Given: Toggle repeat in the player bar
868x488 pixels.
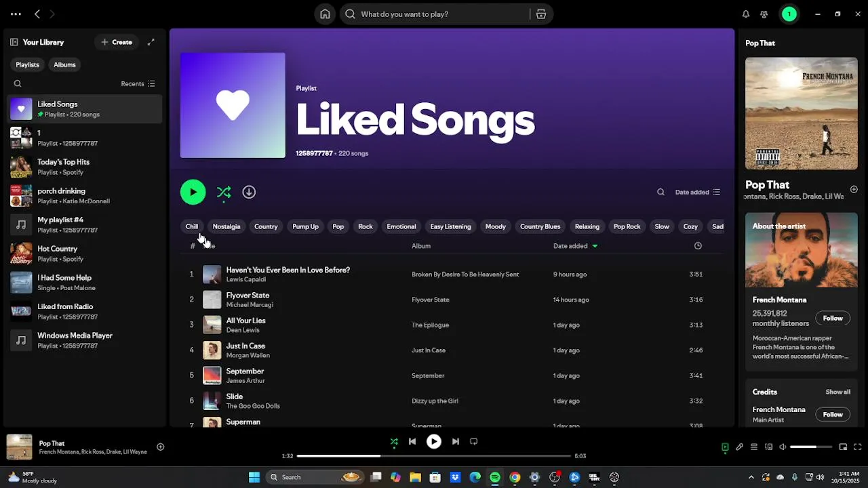Looking at the screenshot, I should [474, 442].
